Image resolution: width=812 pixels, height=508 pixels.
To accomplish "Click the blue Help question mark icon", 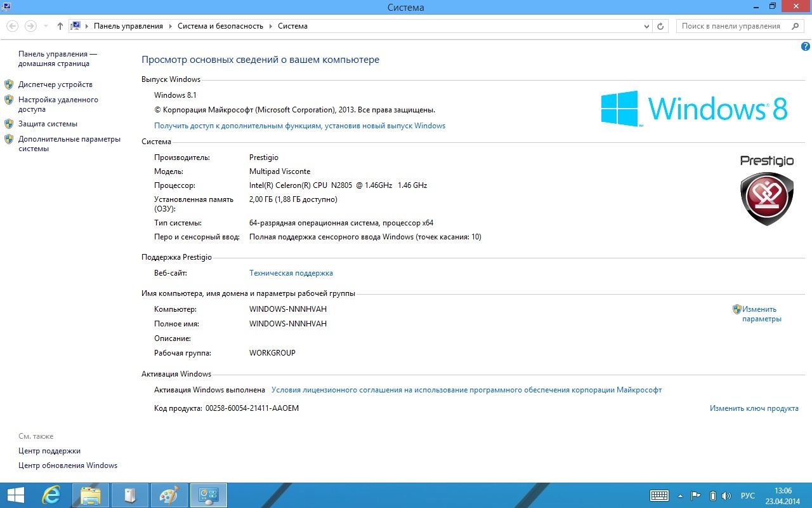I will (806, 46).
